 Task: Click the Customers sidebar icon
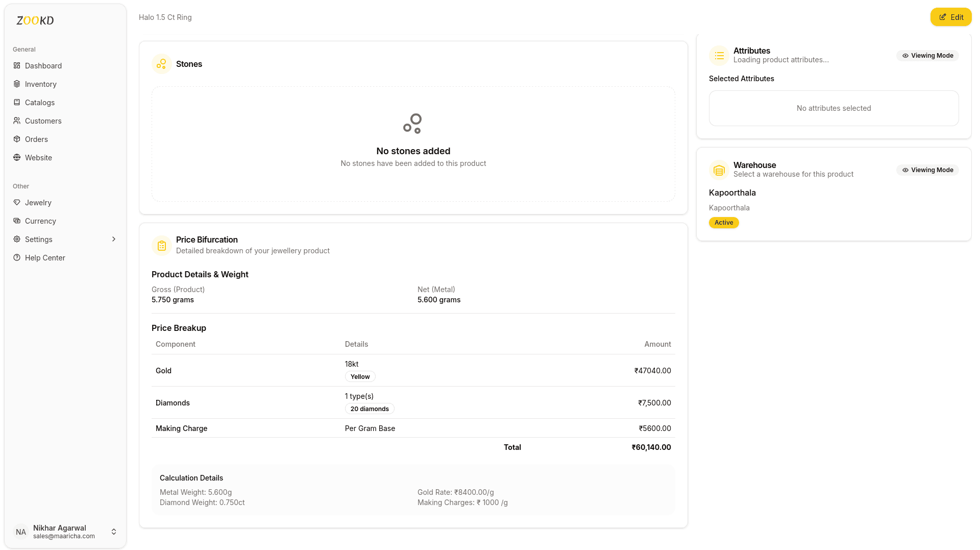pyautogui.click(x=17, y=121)
